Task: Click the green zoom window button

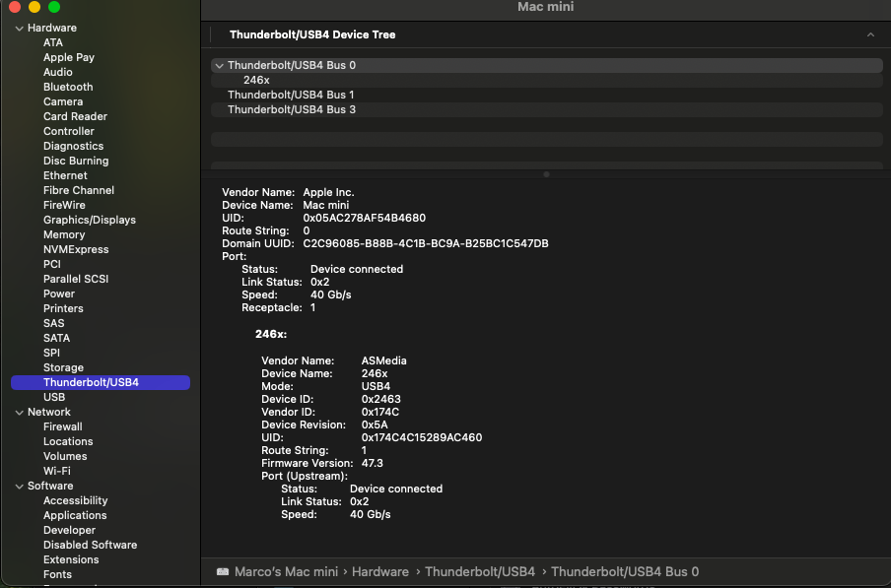Action: coord(54,7)
